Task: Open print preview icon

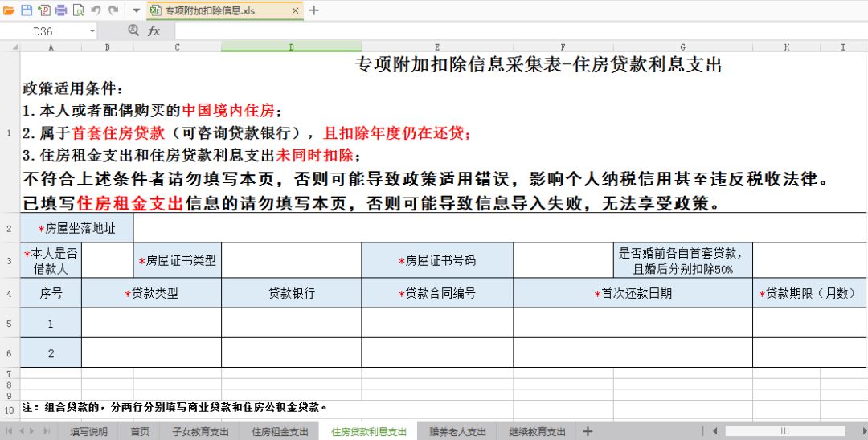Action: click(x=78, y=10)
